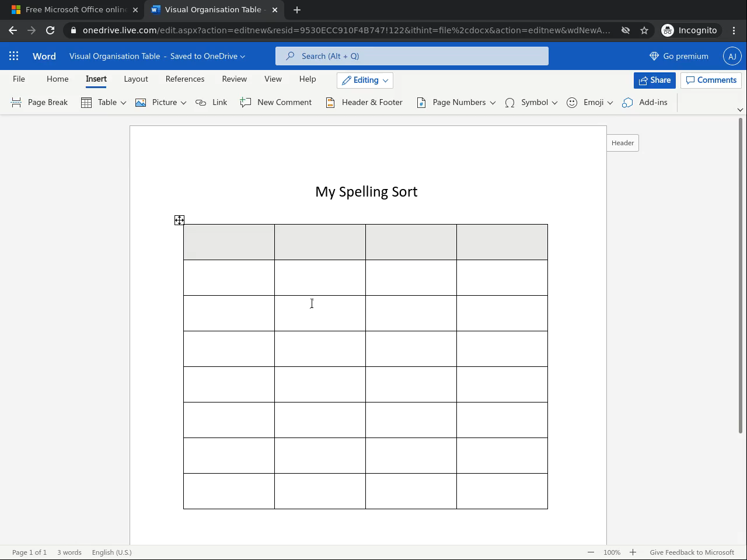Open the Add-ins panel
The height and width of the screenshot is (560, 747).
[645, 103]
